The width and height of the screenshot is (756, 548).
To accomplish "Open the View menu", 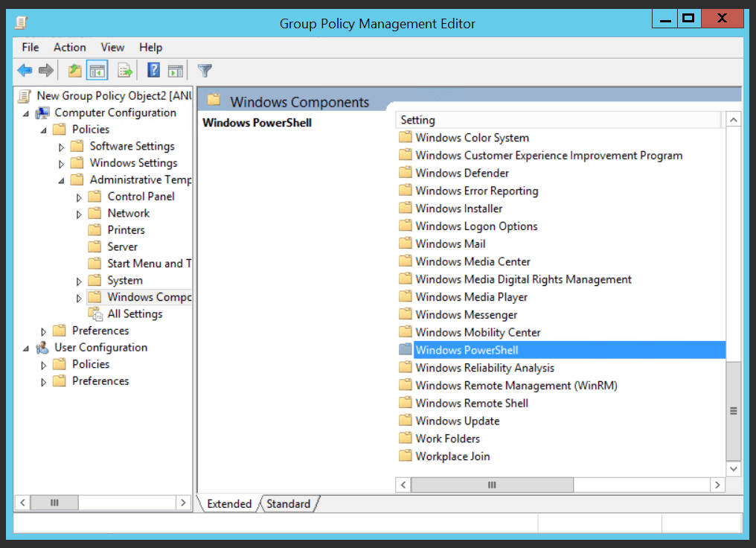I will 112,47.
